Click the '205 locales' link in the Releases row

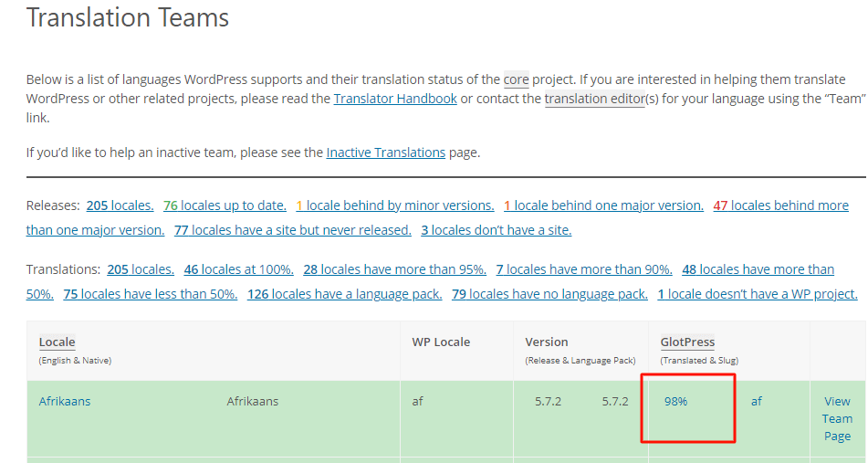(x=120, y=205)
